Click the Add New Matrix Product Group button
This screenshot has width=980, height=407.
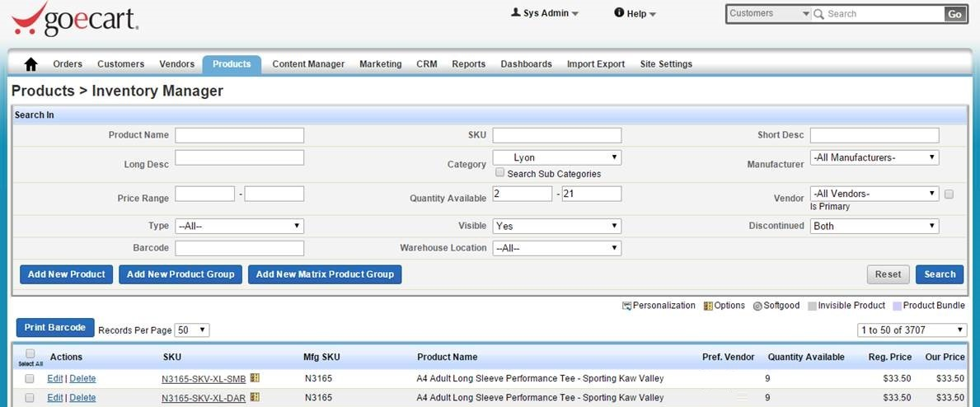325,274
